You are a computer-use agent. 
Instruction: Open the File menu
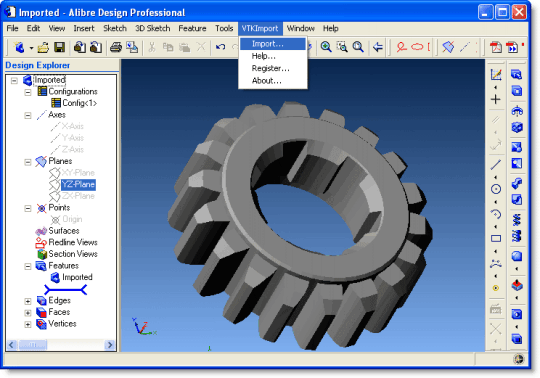pos(12,28)
